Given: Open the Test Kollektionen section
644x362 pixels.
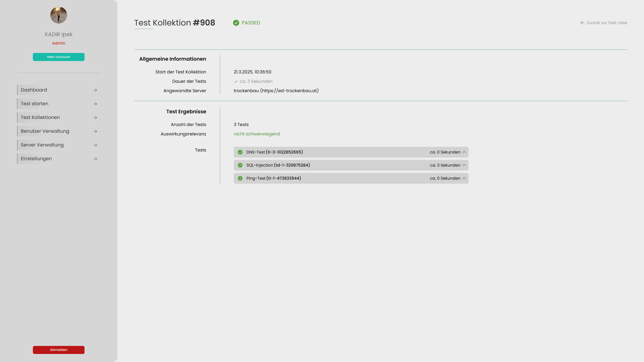Looking at the screenshot, I should (40, 117).
